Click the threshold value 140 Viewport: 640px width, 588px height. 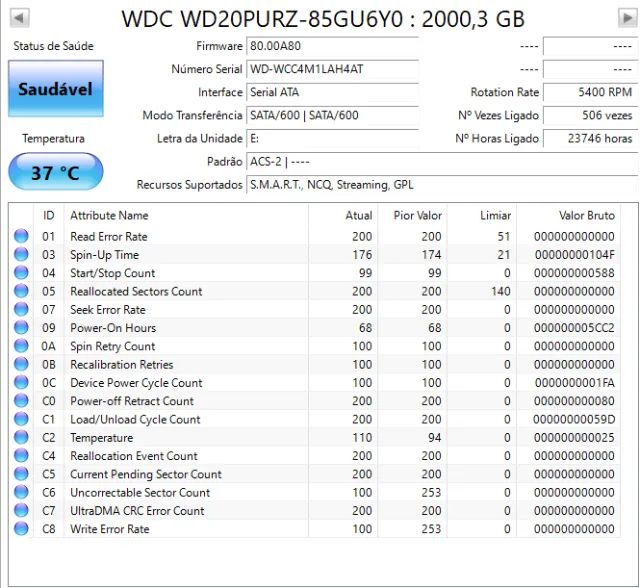pos(501,291)
